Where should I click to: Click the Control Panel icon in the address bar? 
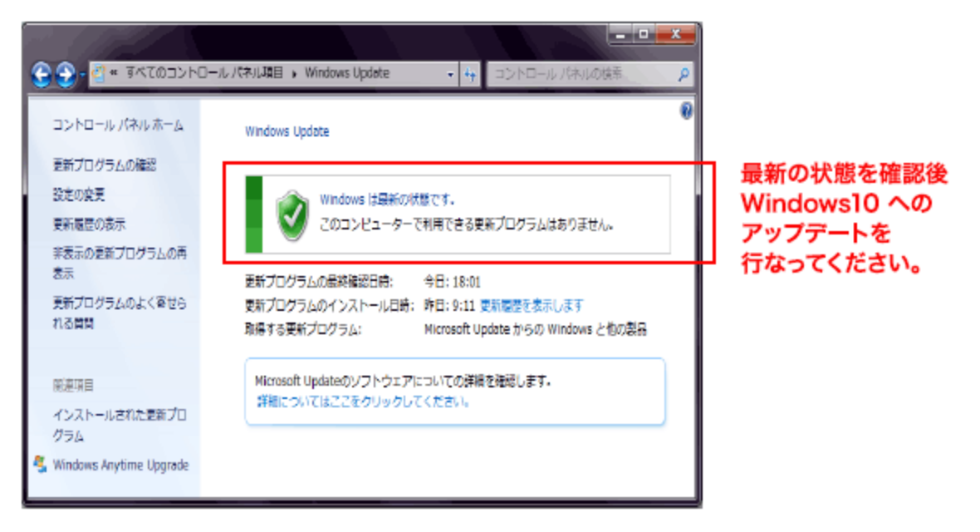(x=99, y=73)
